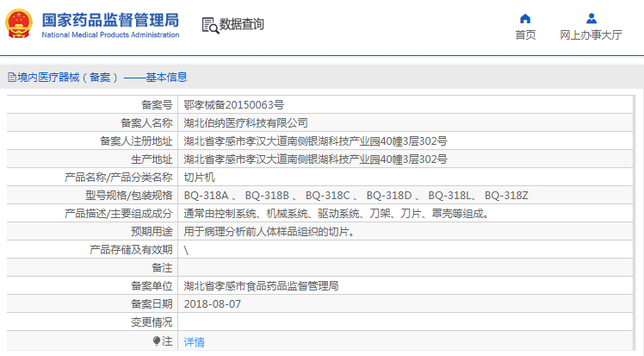Click the 数据查询 magnifier document icon
Image resolution: width=644 pixels, height=356 pixels.
(209, 25)
